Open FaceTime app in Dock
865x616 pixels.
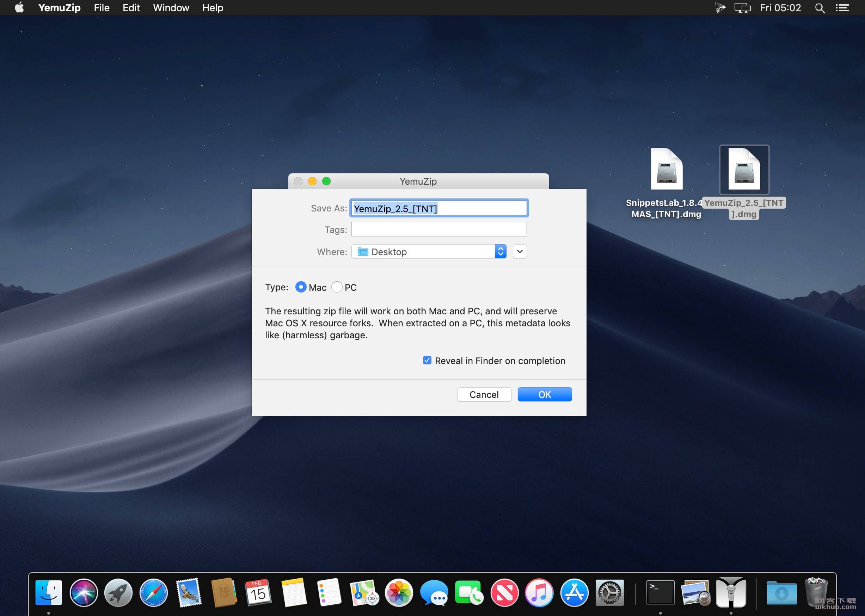(468, 592)
